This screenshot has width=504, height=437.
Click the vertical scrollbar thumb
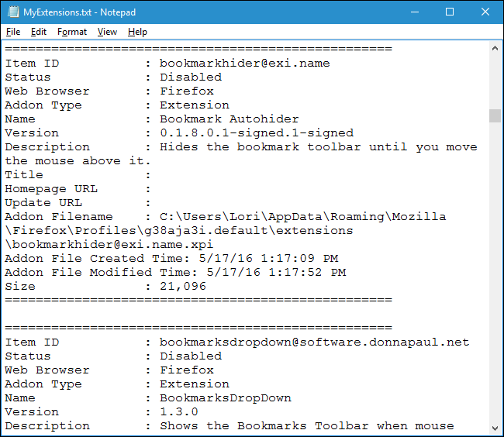click(495, 115)
